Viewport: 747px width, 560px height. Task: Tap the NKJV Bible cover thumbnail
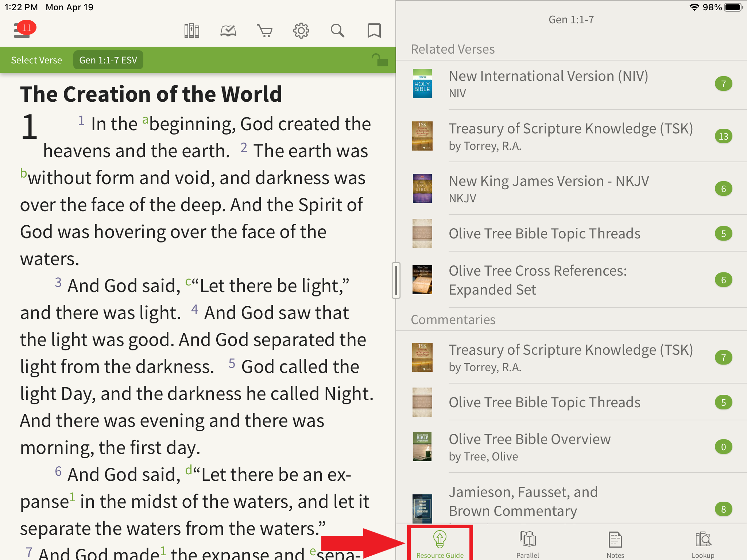pyautogui.click(x=422, y=188)
